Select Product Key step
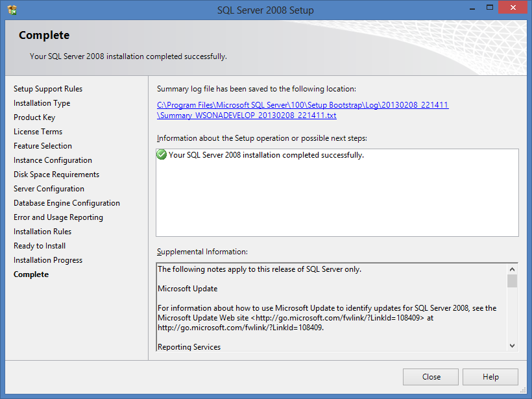The width and height of the screenshot is (532, 399). pyautogui.click(x=34, y=117)
